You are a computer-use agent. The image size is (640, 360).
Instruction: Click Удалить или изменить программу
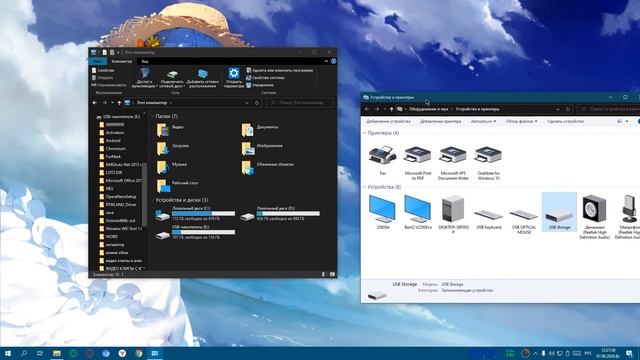(280, 70)
